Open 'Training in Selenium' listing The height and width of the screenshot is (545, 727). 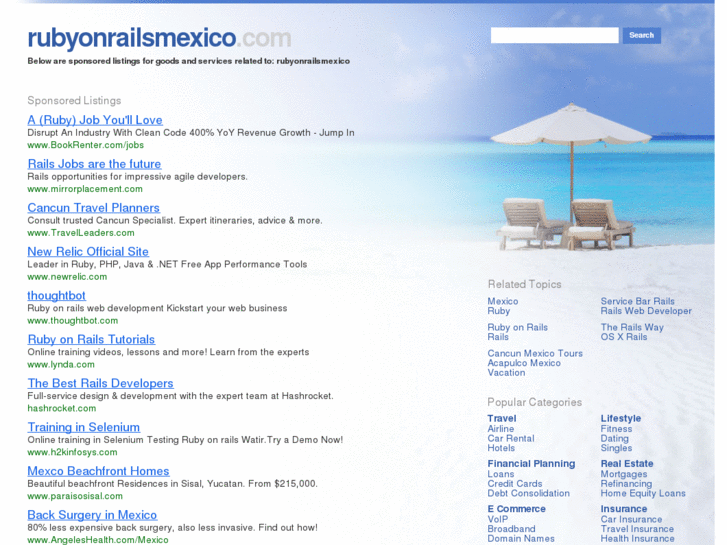(x=83, y=427)
